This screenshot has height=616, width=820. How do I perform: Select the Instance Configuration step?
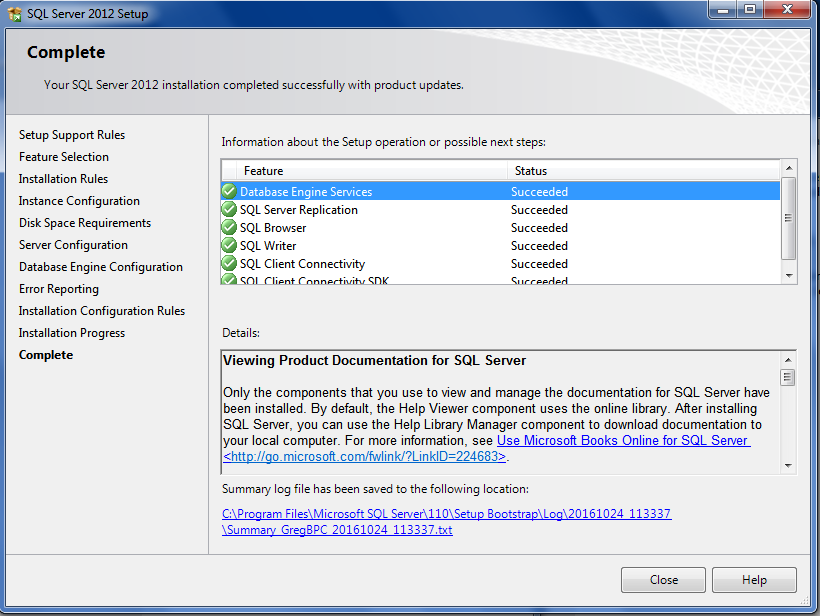[x=79, y=201]
